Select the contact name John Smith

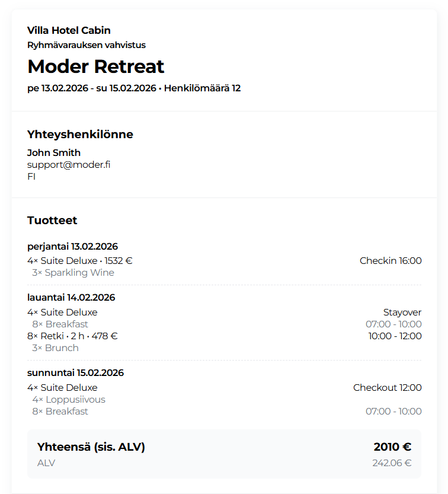[x=54, y=152]
